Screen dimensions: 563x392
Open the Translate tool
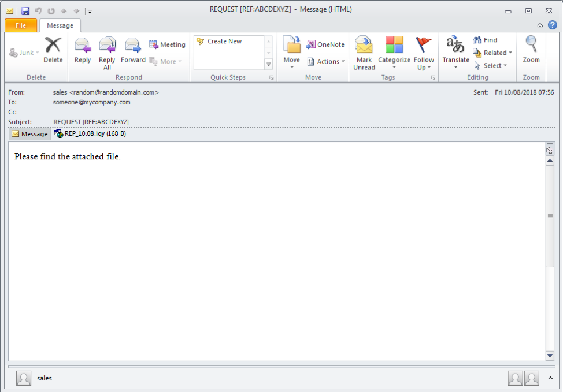click(x=455, y=52)
